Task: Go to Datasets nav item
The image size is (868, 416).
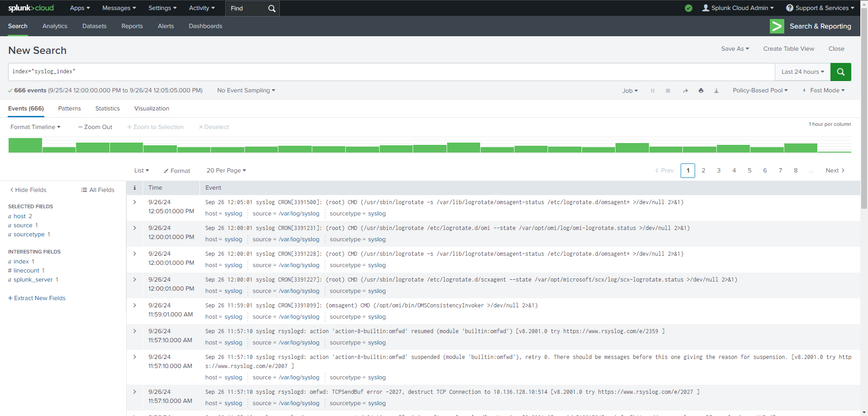Action: (x=94, y=26)
